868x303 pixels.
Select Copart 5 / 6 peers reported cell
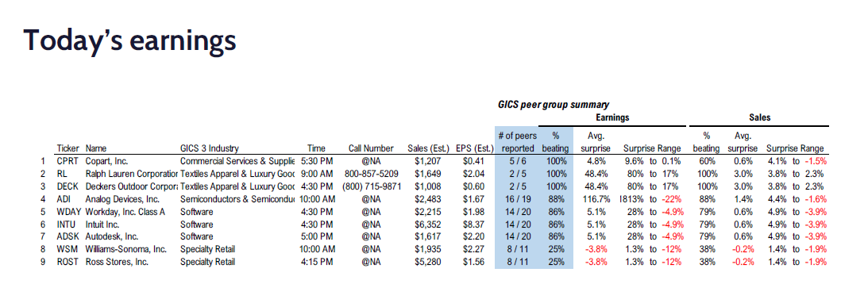click(518, 162)
